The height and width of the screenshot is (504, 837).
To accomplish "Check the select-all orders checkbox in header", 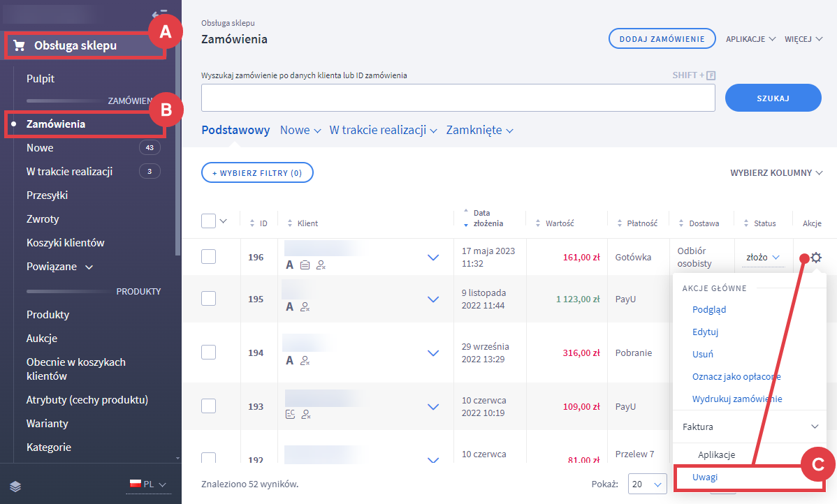I will coord(208,221).
